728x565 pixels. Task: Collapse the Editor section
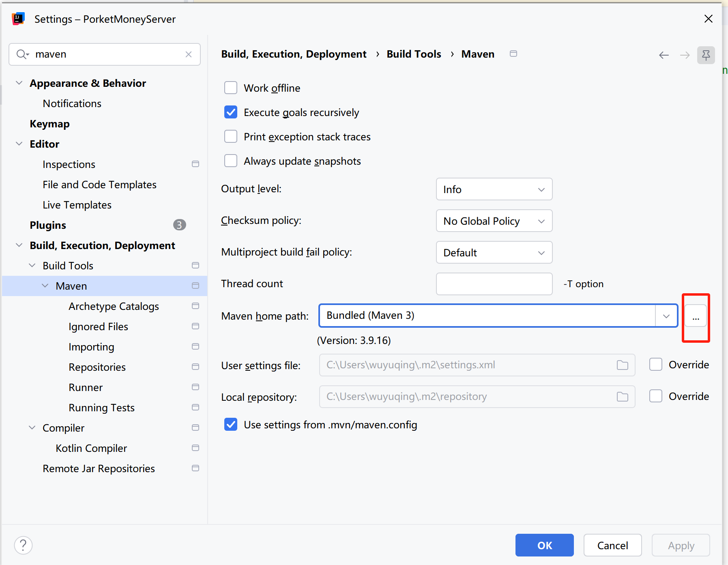point(19,144)
